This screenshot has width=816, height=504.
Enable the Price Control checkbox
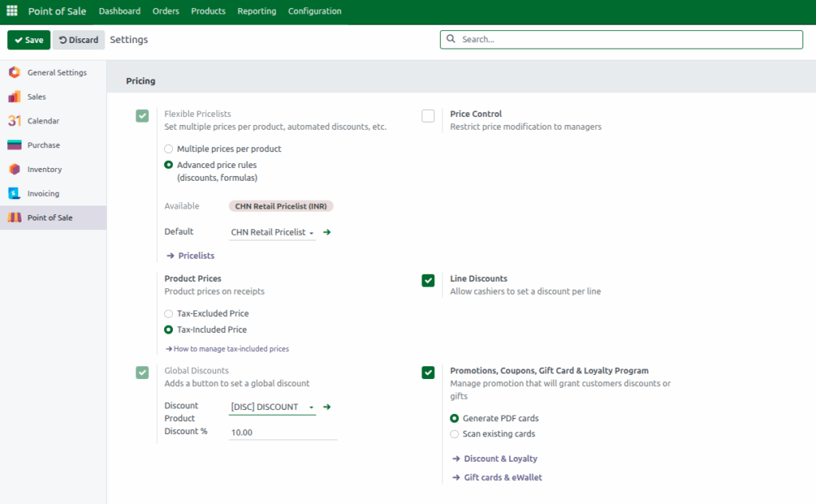click(428, 115)
